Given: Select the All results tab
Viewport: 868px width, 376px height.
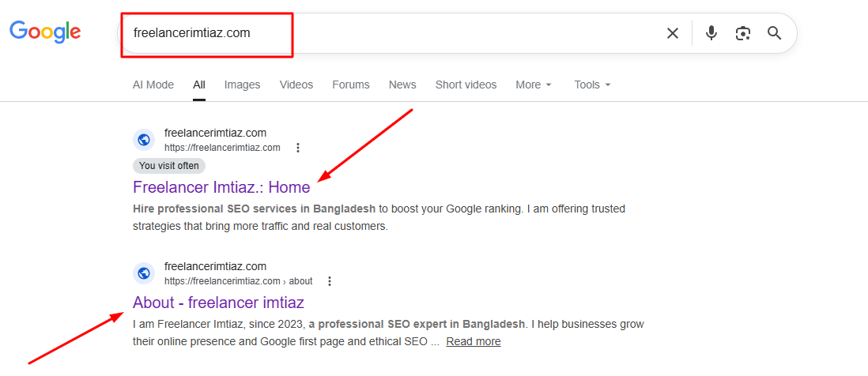Looking at the screenshot, I should [x=199, y=85].
